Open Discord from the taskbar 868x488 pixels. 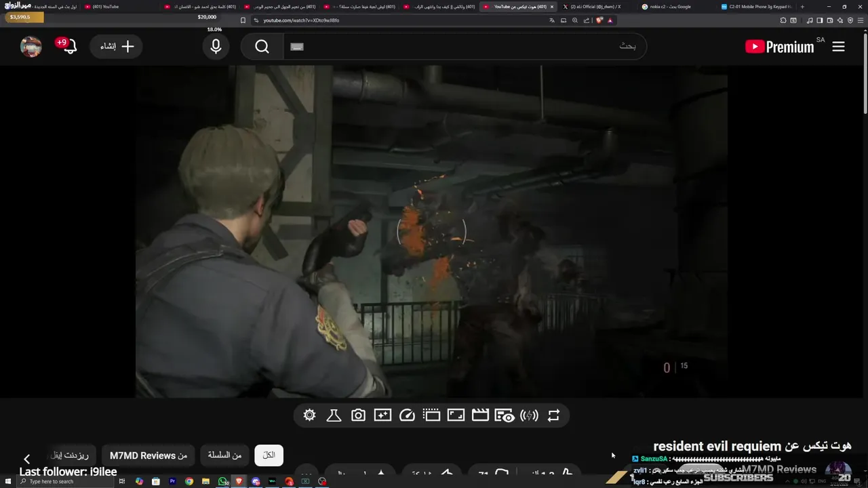tap(256, 481)
